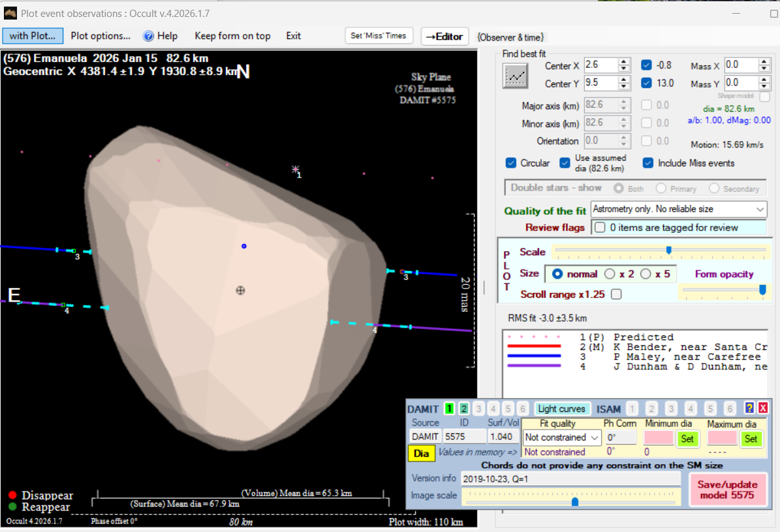
Task: Select the x 2 plot size radio button
Action: [x=610, y=274]
